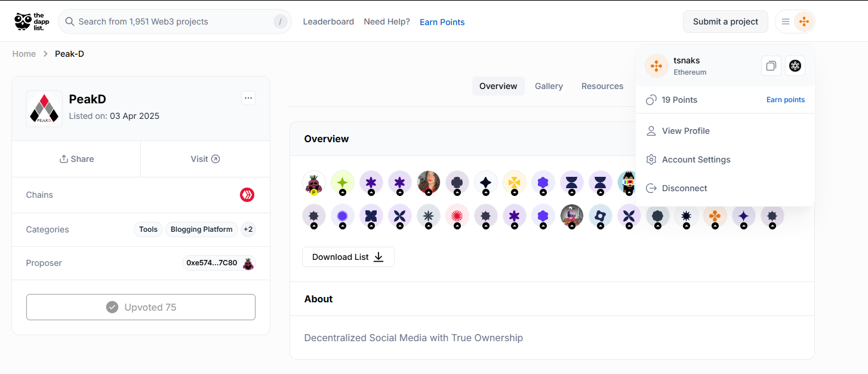Screen dimensions: 868x374
Task: Go to the Resources tab
Action: [602, 86]
